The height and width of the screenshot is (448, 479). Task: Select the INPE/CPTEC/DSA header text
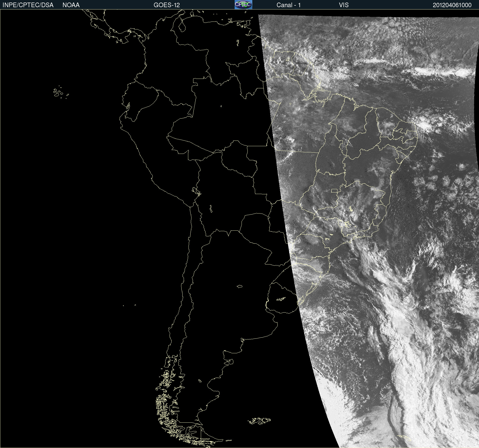point(28,5)
